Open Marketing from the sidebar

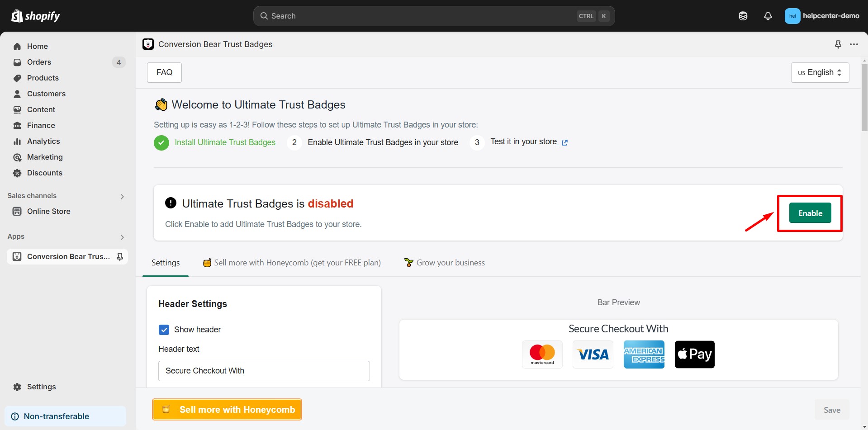45,157
